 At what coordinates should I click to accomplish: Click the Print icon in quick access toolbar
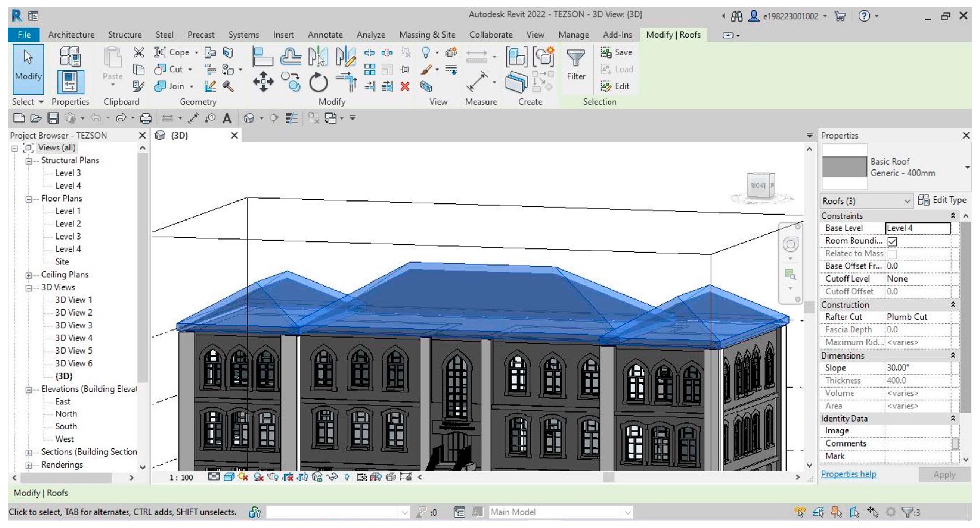(x=146, y=118)
